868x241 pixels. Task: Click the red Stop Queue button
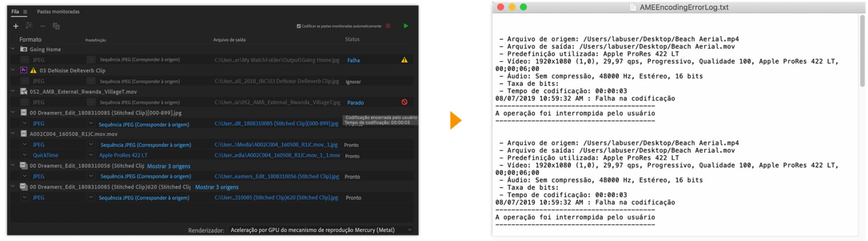388,26
